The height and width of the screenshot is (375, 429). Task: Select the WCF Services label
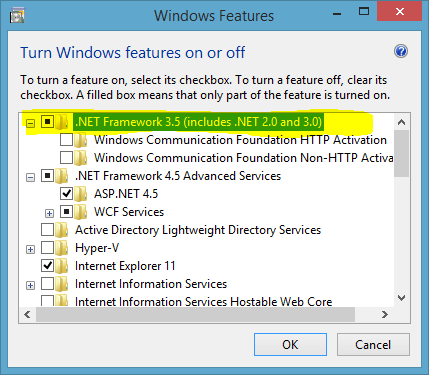pyautogui.click(x=129, y=212)
